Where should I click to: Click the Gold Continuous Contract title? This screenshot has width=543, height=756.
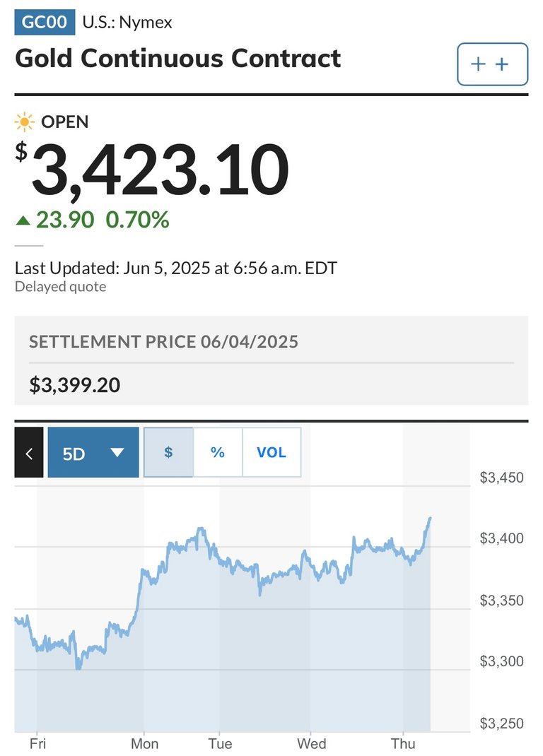[177, 59]
